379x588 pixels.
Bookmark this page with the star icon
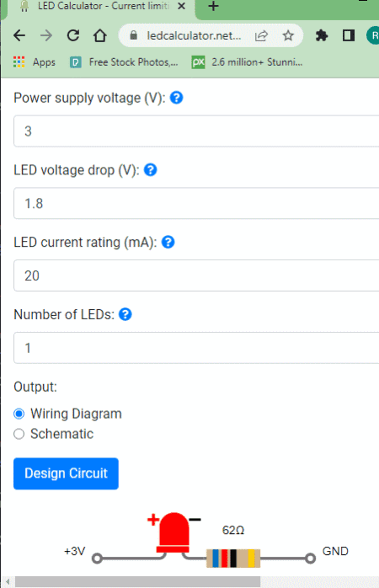[x=288, y=35]
